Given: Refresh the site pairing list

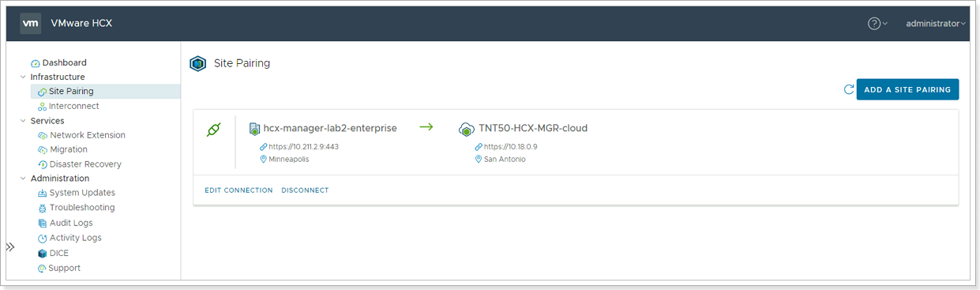Looking at the screenshot, I should pyautogui.click(x=849, y=89).
